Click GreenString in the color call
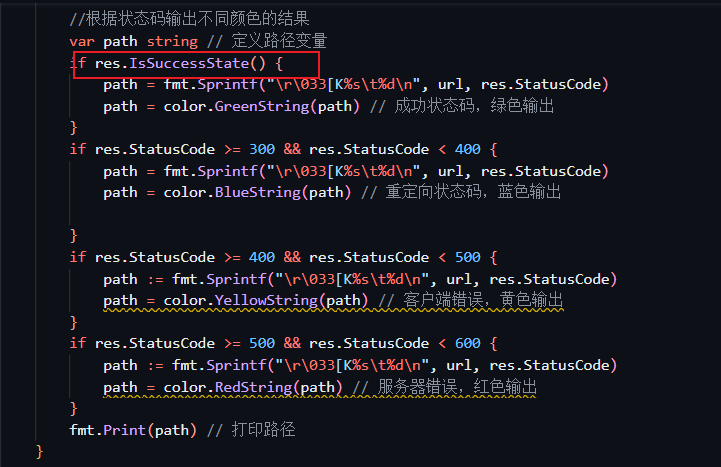 (x=262, y=106)
